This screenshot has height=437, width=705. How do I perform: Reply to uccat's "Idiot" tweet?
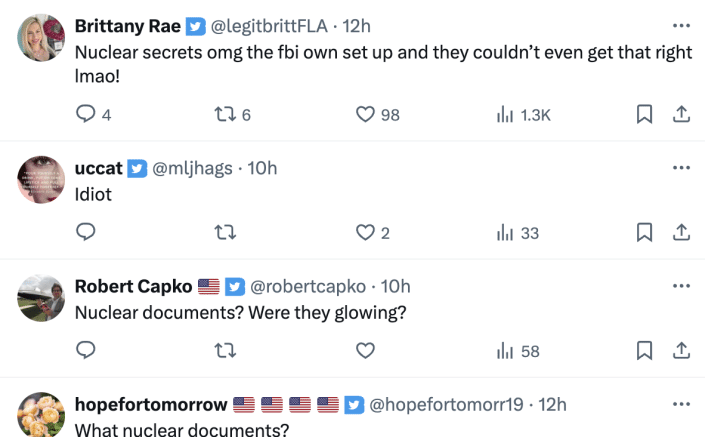[87, 233]
